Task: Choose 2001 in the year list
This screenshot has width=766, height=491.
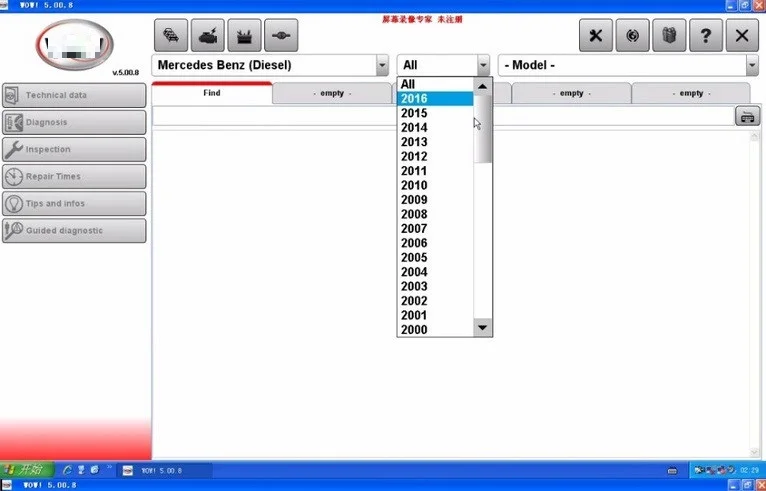Action: tap(435, 315)
